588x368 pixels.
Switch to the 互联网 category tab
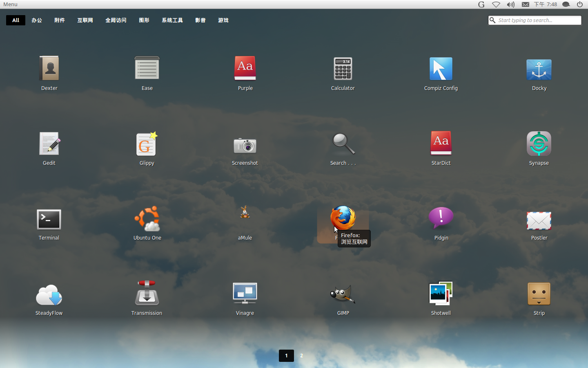[85, 20]
